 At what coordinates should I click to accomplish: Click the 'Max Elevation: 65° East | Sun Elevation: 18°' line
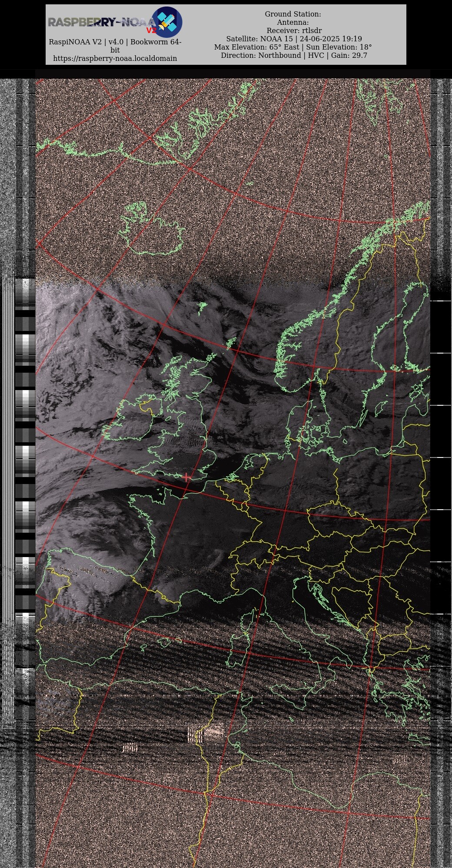point(293,47)
